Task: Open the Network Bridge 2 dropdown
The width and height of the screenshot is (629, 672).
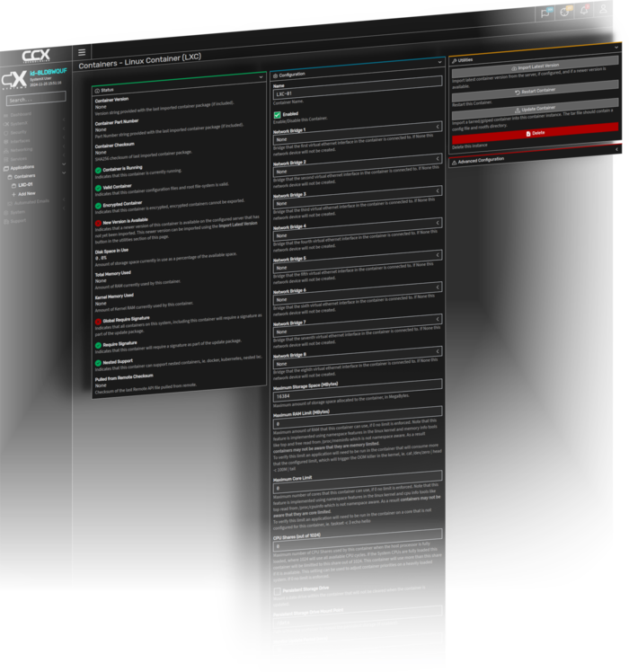Action: (358, 165)
